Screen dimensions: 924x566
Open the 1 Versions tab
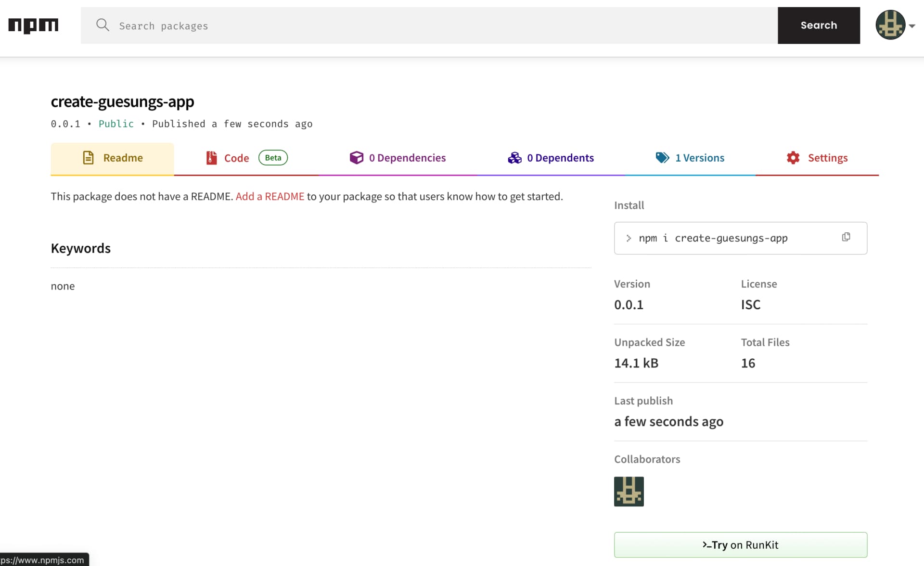(690, 158)
